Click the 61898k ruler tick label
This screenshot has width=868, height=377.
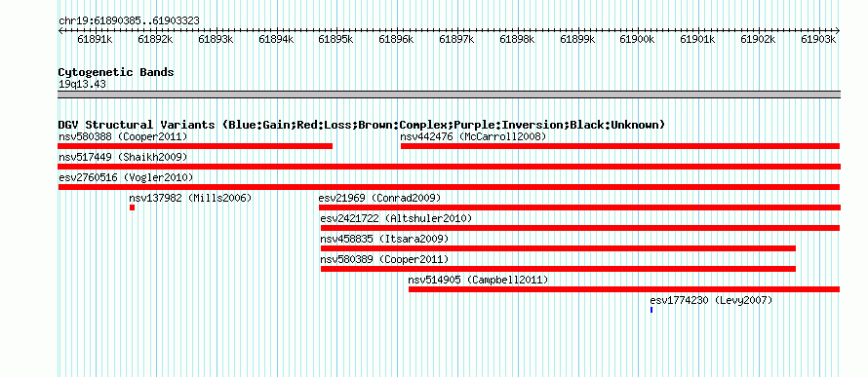coord(517,39)
